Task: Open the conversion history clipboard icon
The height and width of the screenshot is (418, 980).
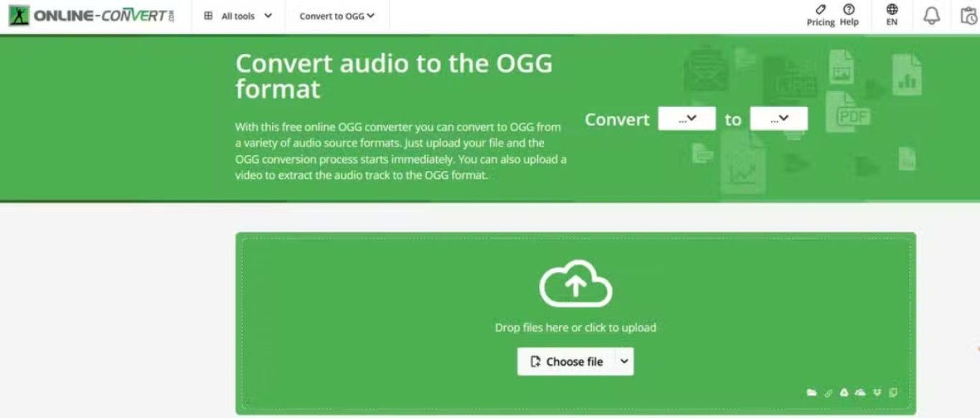Action: 969,16
